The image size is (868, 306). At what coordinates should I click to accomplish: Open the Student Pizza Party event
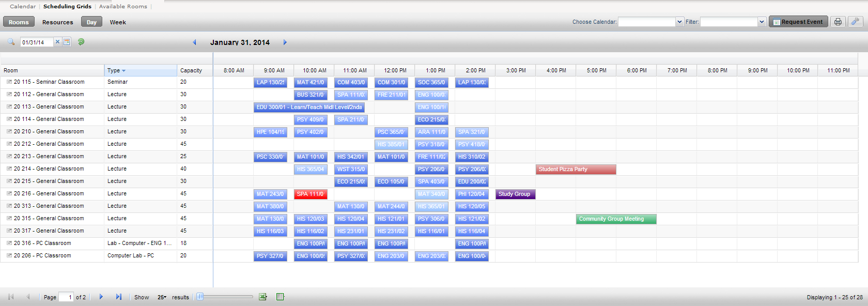576,169
